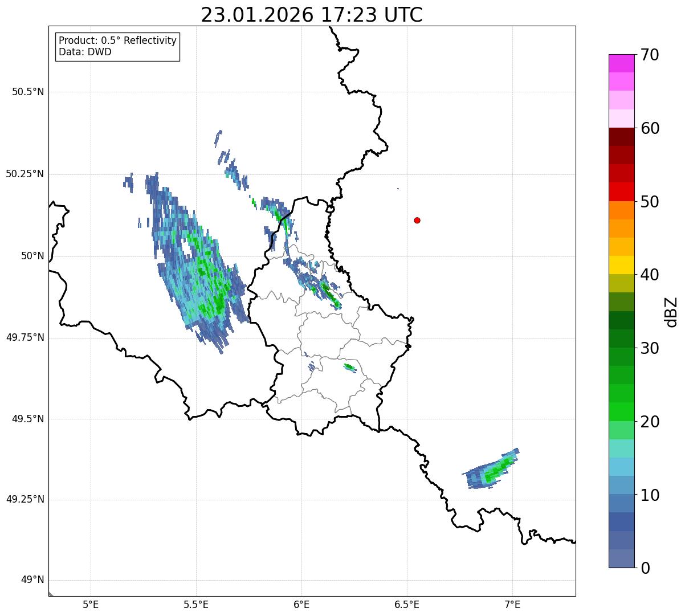Viewport: 685px width, 616px height.
Task: Pick the yellow swatch just above 40 dBZ
Action: [622, 265]
